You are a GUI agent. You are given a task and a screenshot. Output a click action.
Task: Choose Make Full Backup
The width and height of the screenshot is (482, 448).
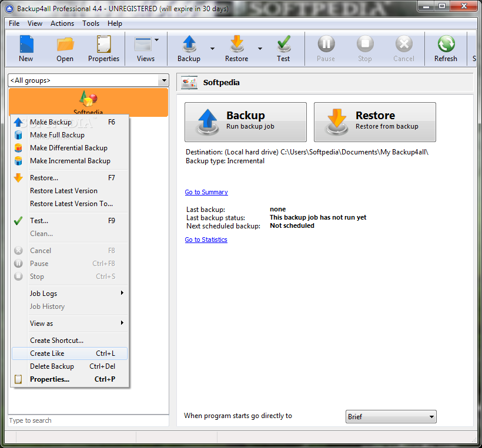[x=70, y=135]
